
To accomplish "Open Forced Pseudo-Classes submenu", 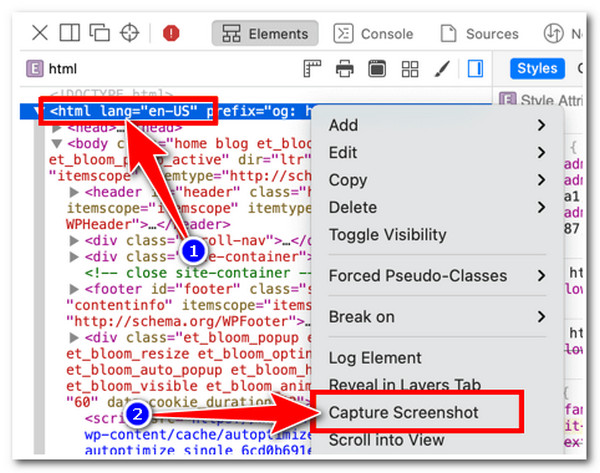I will click(437, 276).
